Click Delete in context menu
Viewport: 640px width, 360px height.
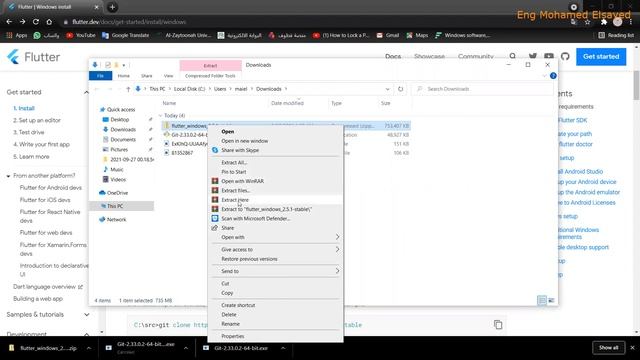[229, 315]
